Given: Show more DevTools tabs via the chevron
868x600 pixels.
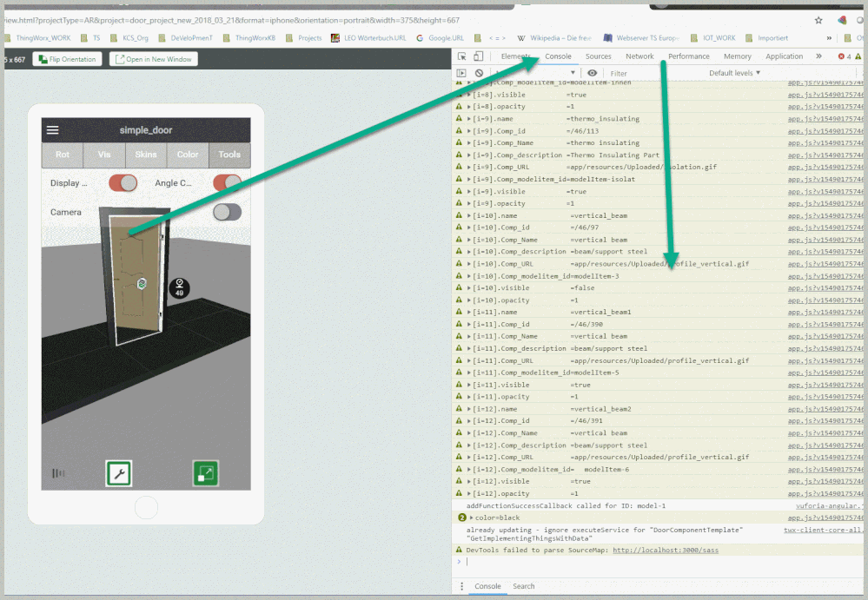Looking at the screenshot, I should tap(818, 56).
